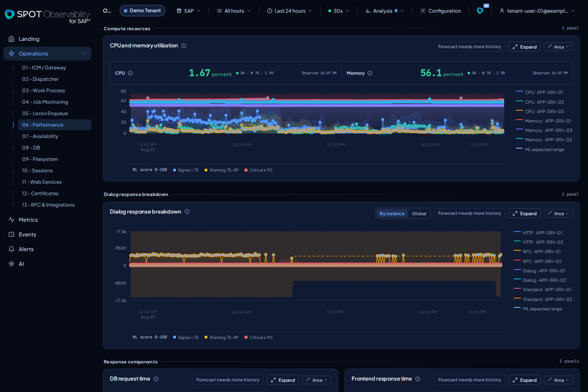Toggle RFC APP-SRV-02 legend series
Viewport: 588px width, 392px height.
tap(537, 261)
